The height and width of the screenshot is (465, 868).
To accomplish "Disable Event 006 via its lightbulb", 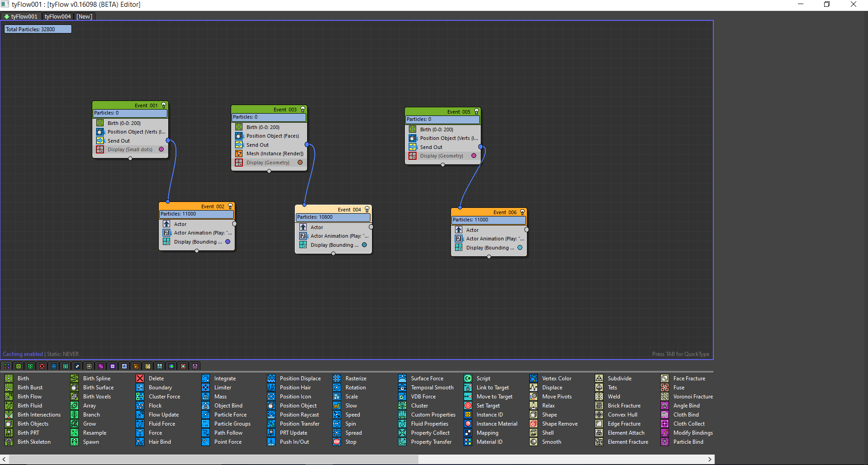I will coord(522,212).
